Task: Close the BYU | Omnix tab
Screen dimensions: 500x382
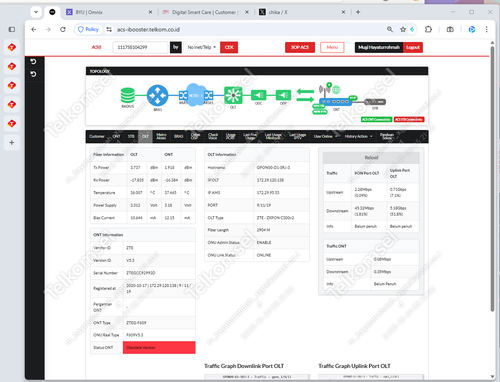Action: point(150,12)
